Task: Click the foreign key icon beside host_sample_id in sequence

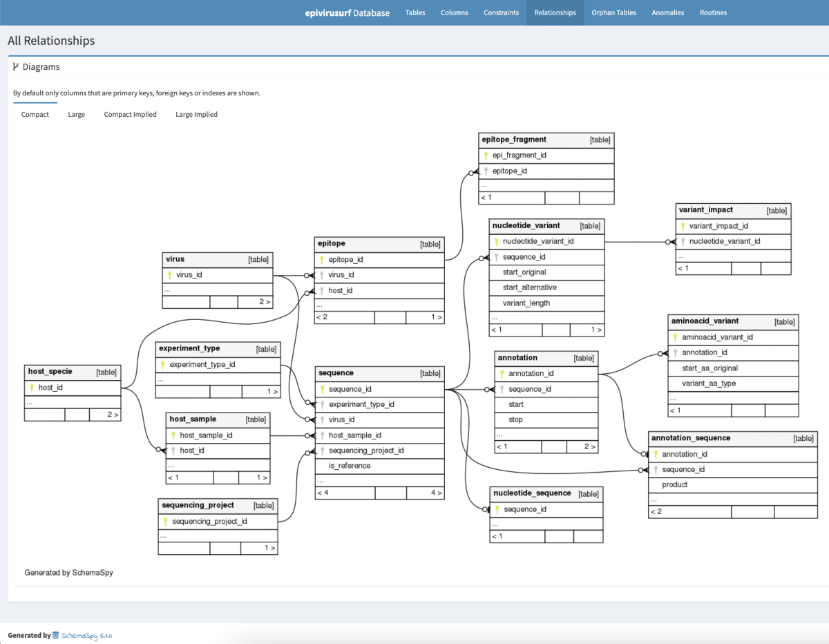Action: click(x=322, y=435)
